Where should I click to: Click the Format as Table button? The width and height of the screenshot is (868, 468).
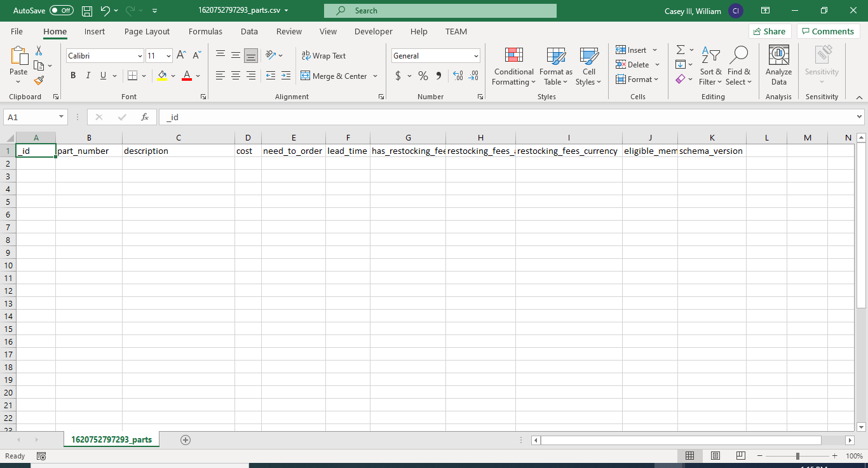point(555,65)
